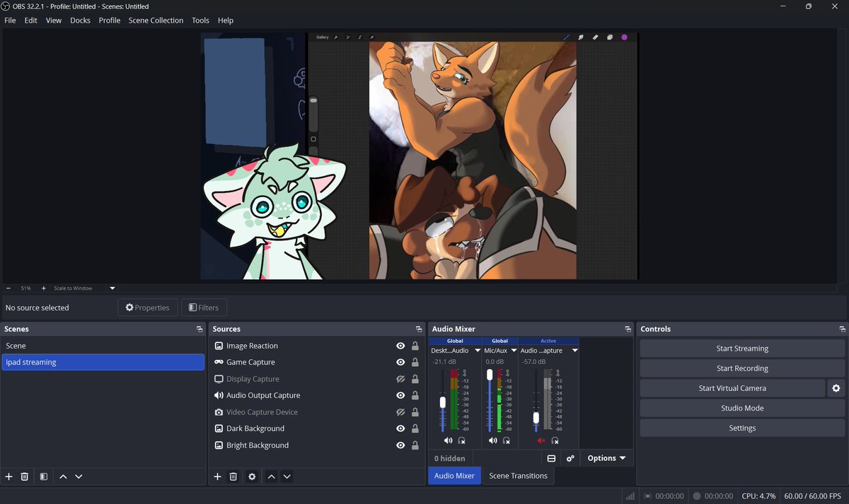The height and width of the screenshot is (504, 849).
Task: Open OBS Settings from Controls
Action: (742, 428)
